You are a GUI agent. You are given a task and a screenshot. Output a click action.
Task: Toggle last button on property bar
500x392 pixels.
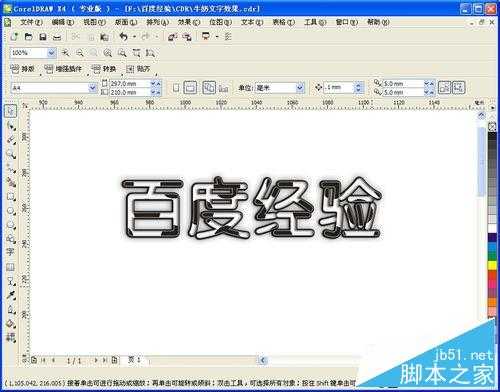point(458,88)
